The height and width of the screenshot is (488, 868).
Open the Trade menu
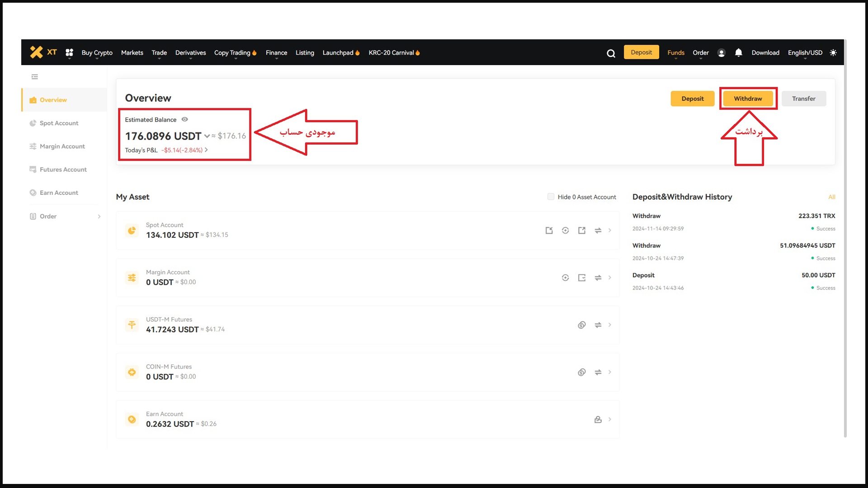point(159,53)
